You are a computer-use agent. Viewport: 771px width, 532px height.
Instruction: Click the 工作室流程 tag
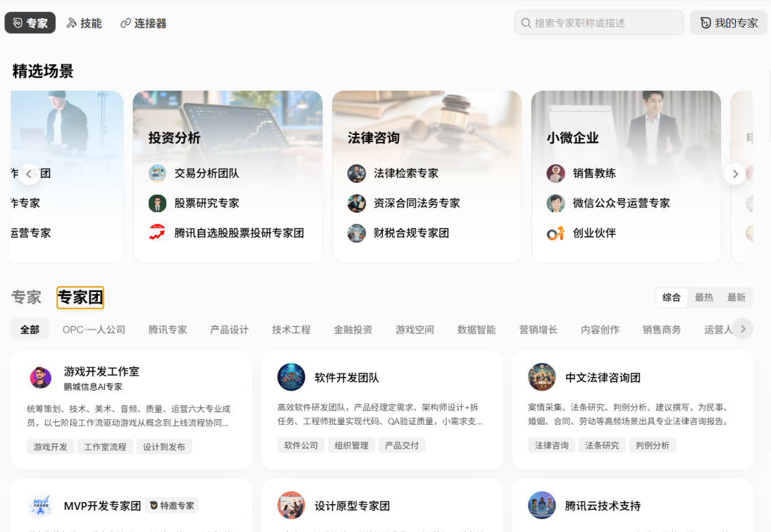coord(105,446)
